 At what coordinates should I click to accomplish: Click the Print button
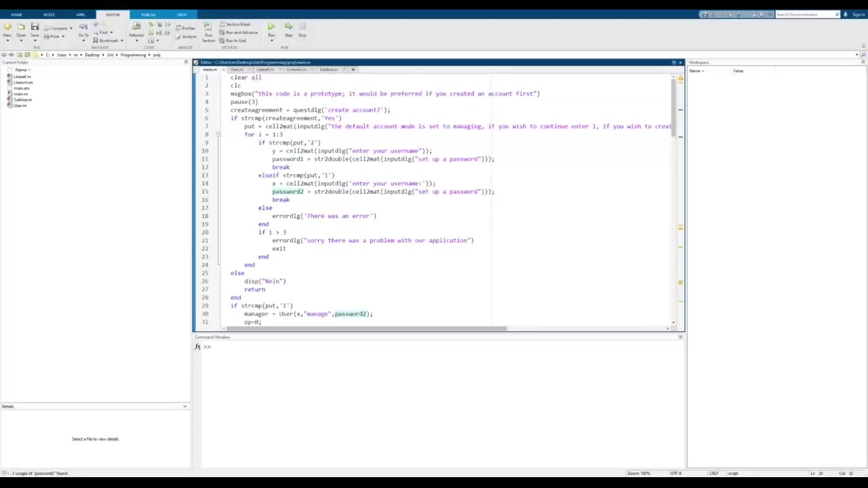(52, 37)
